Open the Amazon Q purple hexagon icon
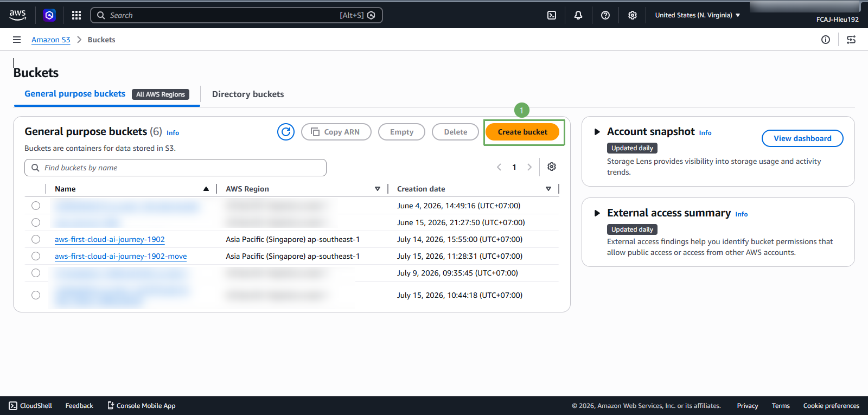 [49, 15]
